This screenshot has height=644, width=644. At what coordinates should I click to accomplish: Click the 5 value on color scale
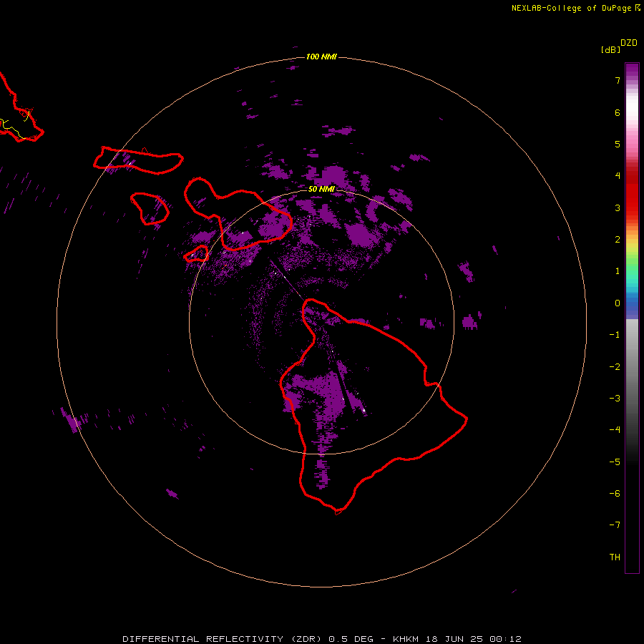point(618,144)
